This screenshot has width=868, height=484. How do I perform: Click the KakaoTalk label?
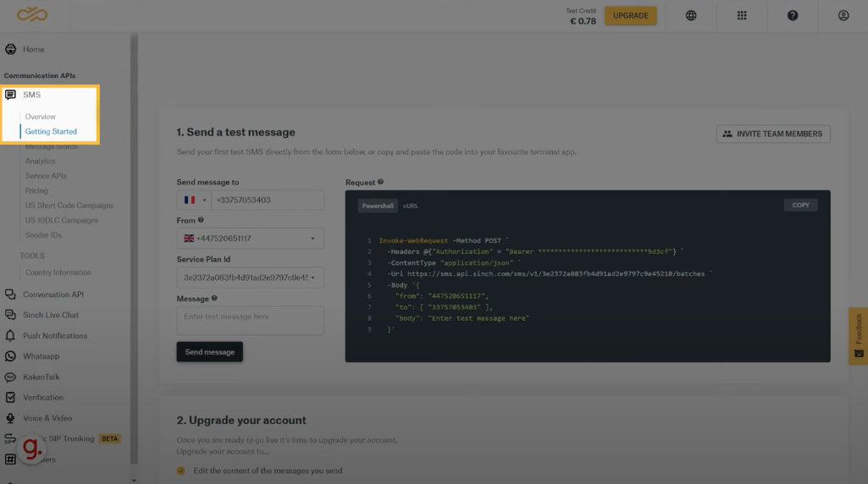[x=41, y=377]
